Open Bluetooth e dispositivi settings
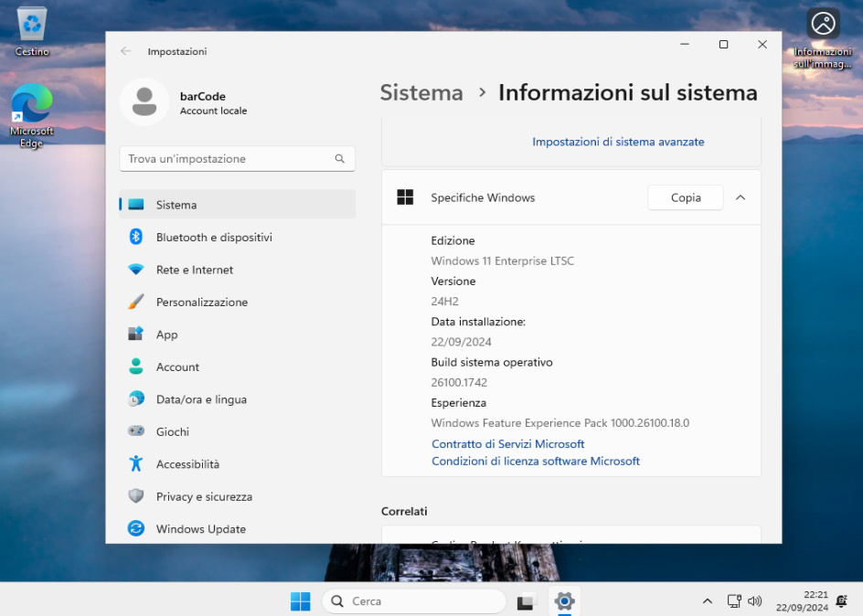This screenshot has height=616, width=863. pyautogui.click(x=237, y=237)
